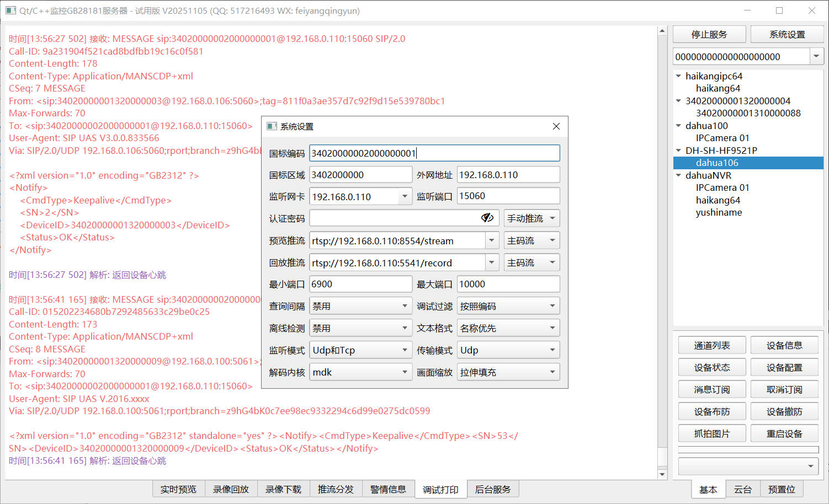Click the progress bar above the empty dropdown
Image resolution: width=829 pixels, height=504 pixels.
pos(748,449)
